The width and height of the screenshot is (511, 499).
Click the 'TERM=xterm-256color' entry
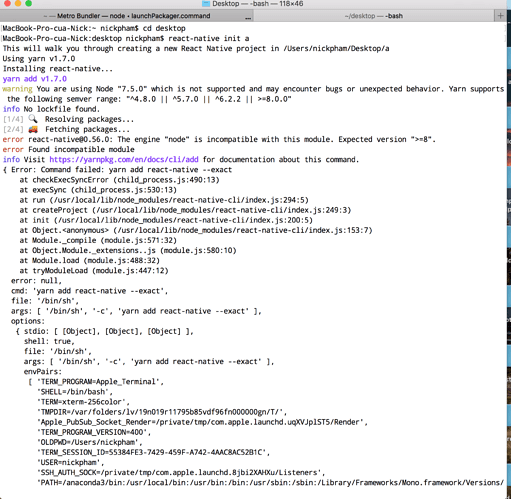click(83, 402)
